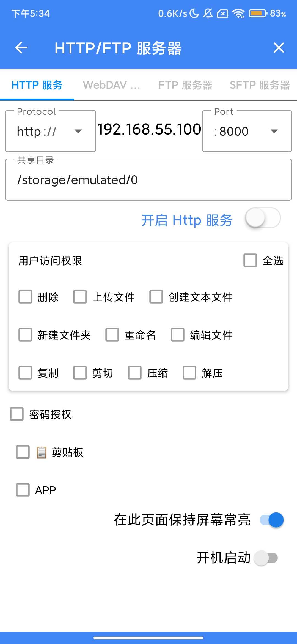Viewport: 297px width, 644px height.
Task: Switch to SFTP 服务器 tab
Action: [x=260, y=85]
